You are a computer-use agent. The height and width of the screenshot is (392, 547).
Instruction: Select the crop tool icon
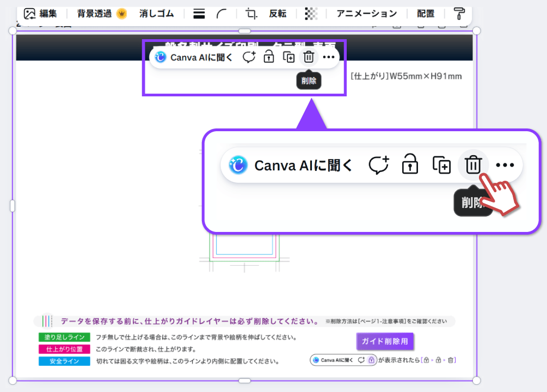[251, 14]
